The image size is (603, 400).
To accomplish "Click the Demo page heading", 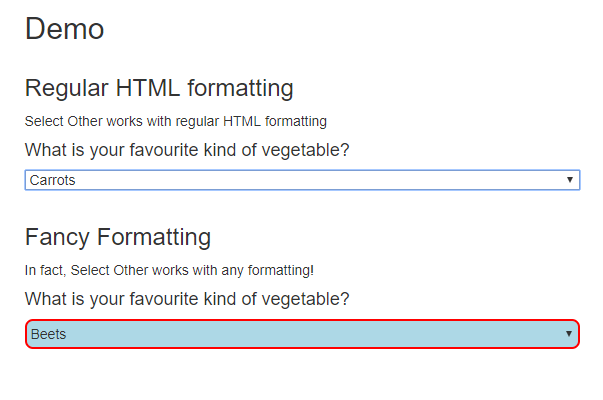I will pos(64,29).
